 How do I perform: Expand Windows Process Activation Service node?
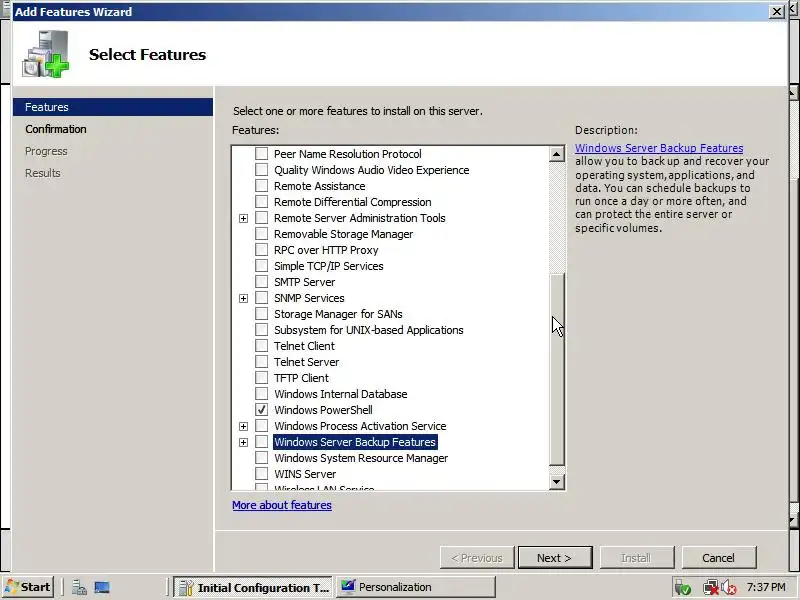243,426
